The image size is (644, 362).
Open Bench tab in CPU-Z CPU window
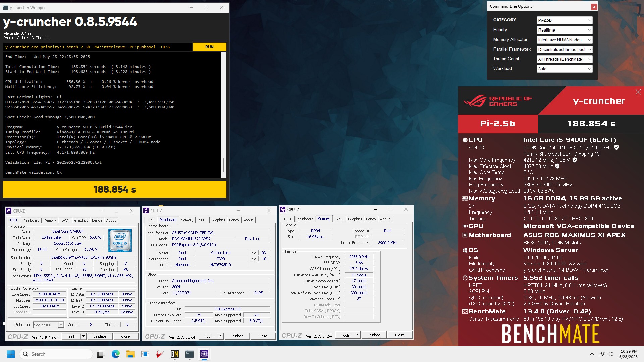click(x=97, y=220)
